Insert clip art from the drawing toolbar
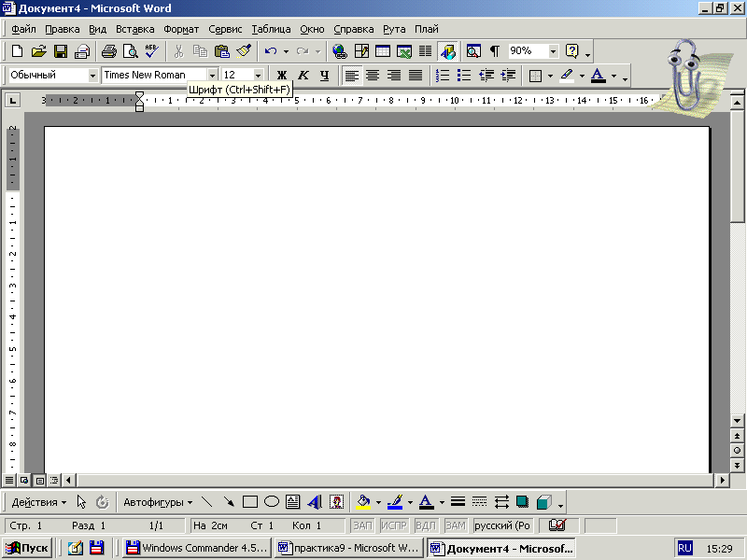 point(337,502)
